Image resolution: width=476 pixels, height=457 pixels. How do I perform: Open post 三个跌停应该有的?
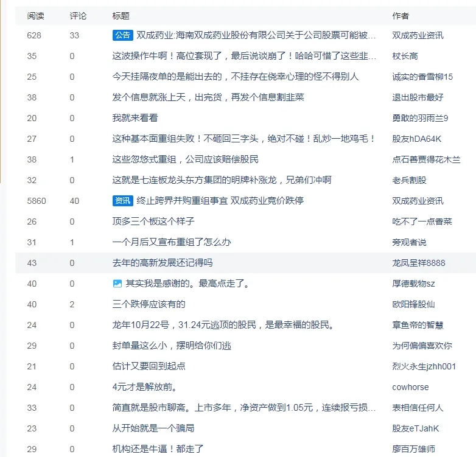[149, 304]
